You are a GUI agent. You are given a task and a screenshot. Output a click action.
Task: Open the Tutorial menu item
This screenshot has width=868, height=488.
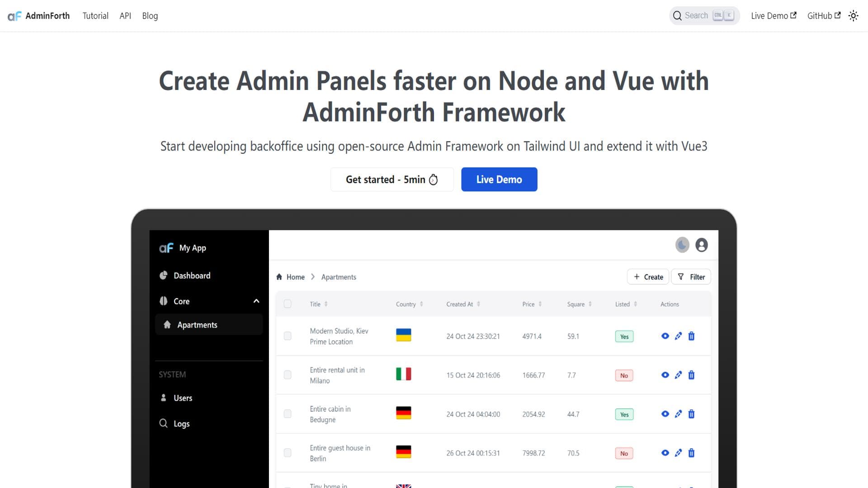pos(95,16)
